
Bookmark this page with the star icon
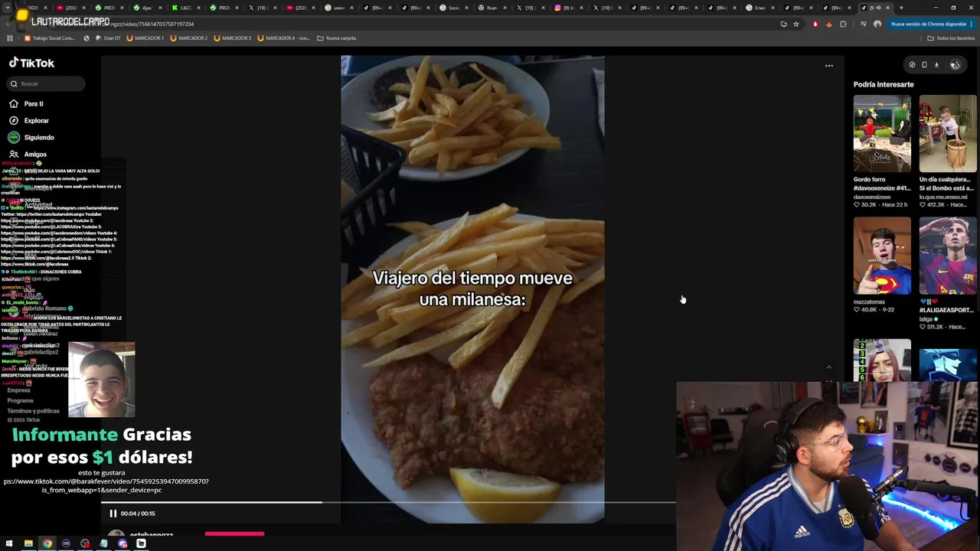pyautogui.click(x=796, y=24)
